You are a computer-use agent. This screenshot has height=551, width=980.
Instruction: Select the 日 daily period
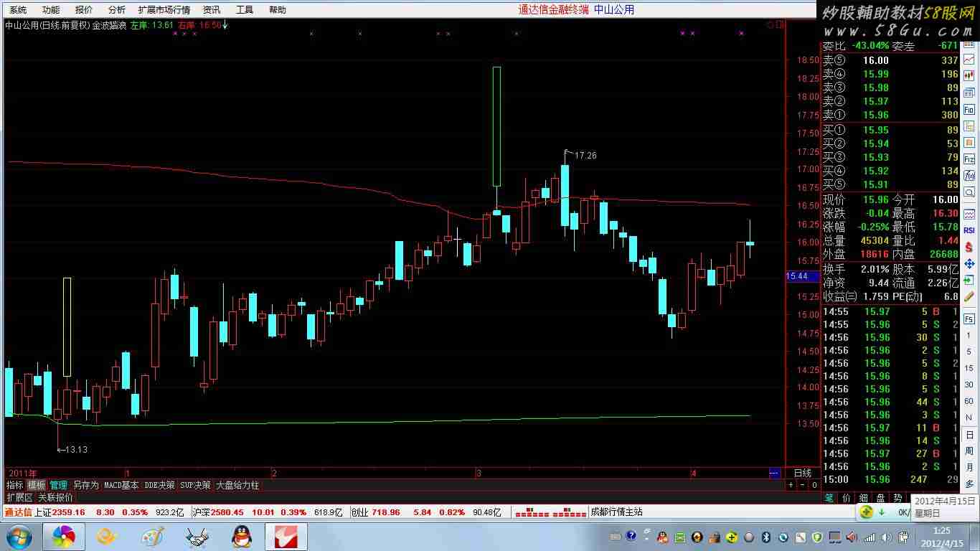tap(969, 435)
